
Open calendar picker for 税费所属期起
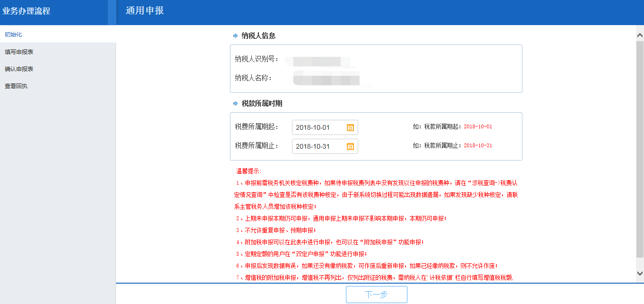pos(351,127)
